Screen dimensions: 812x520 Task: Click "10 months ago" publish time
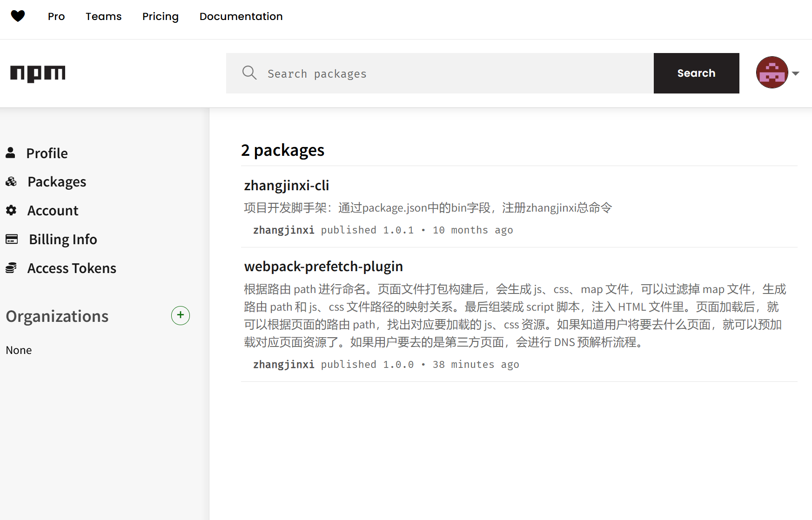coord(473,230)
